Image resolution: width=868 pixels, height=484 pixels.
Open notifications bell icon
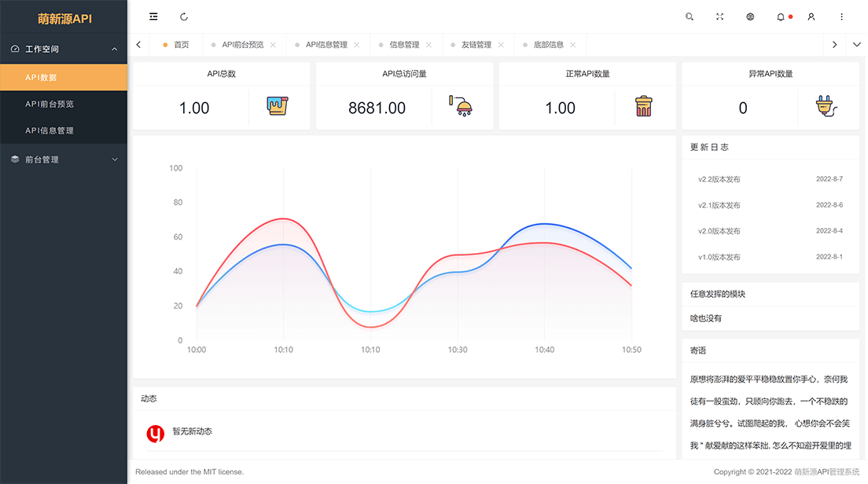(781, 16)
